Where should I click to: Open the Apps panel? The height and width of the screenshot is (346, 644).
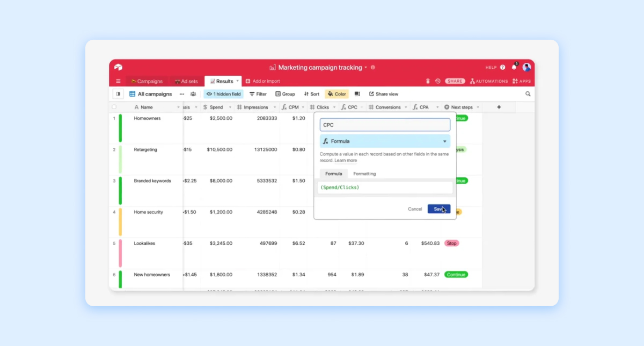522,81
